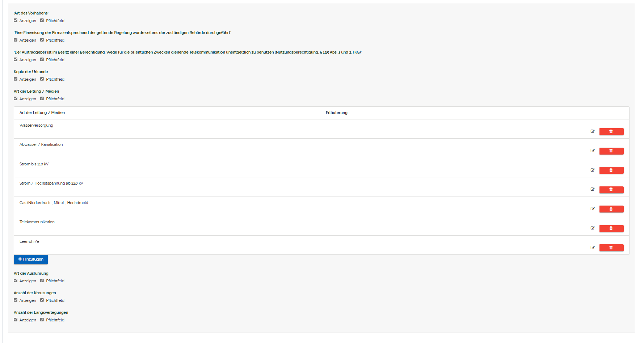Remove the Gas (Niederdruck) row with trash

(x=611, y=209)
